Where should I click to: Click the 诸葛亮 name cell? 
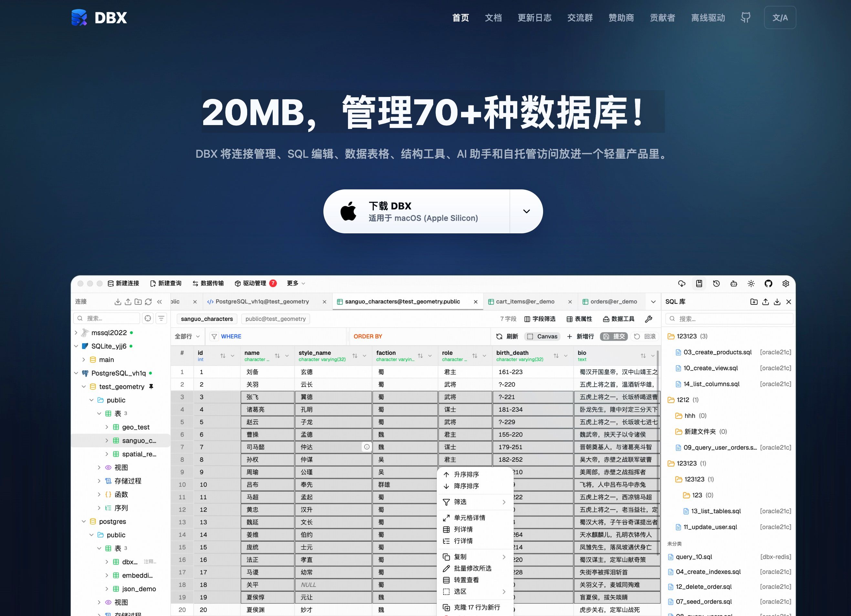pos(268,409)
